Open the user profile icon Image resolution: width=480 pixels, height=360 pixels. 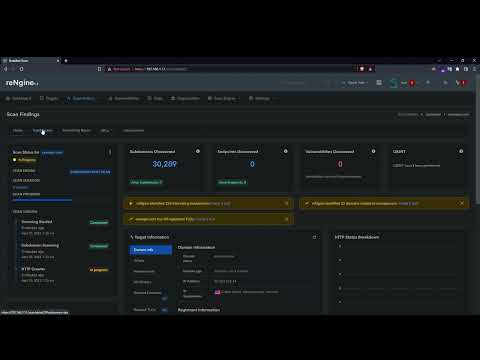click(x=445, y=83)
